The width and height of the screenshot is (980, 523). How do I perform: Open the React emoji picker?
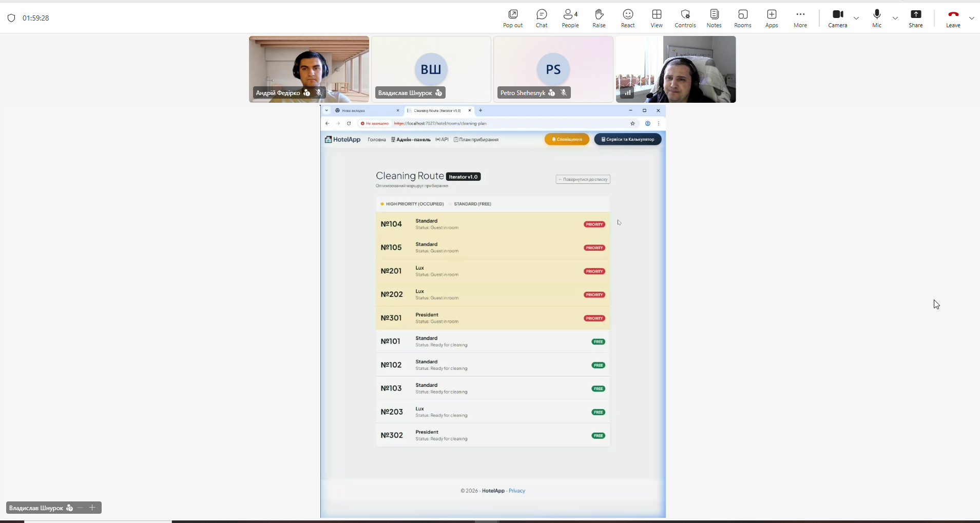coord(628,18)
